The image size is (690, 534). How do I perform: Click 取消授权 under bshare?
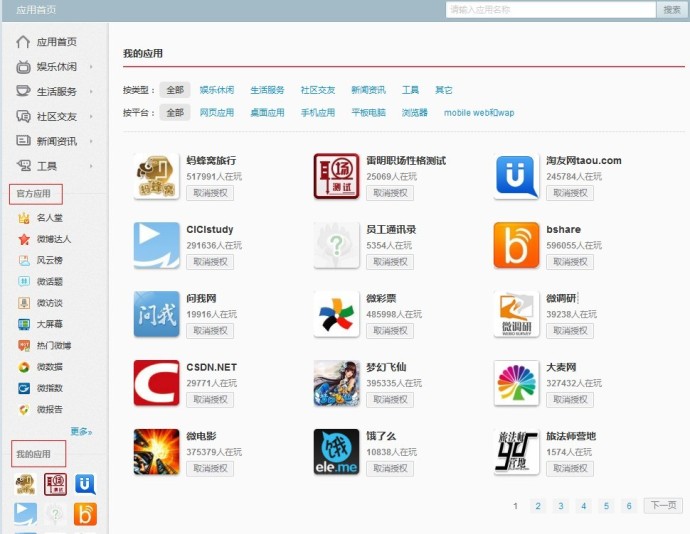click(570, 262)
